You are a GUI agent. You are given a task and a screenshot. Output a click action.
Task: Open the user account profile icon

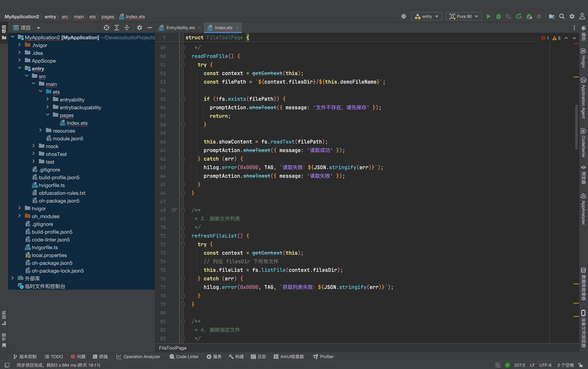coord(582,16)
